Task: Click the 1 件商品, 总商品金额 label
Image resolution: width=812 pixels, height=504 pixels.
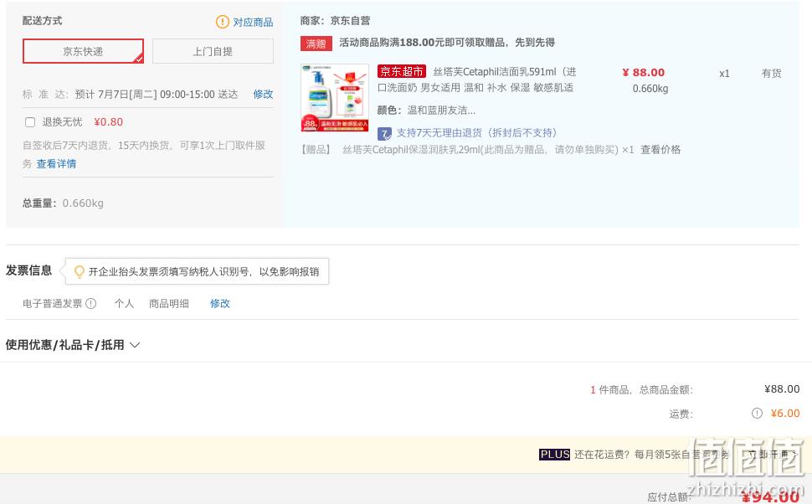Action: pos(641,389)
